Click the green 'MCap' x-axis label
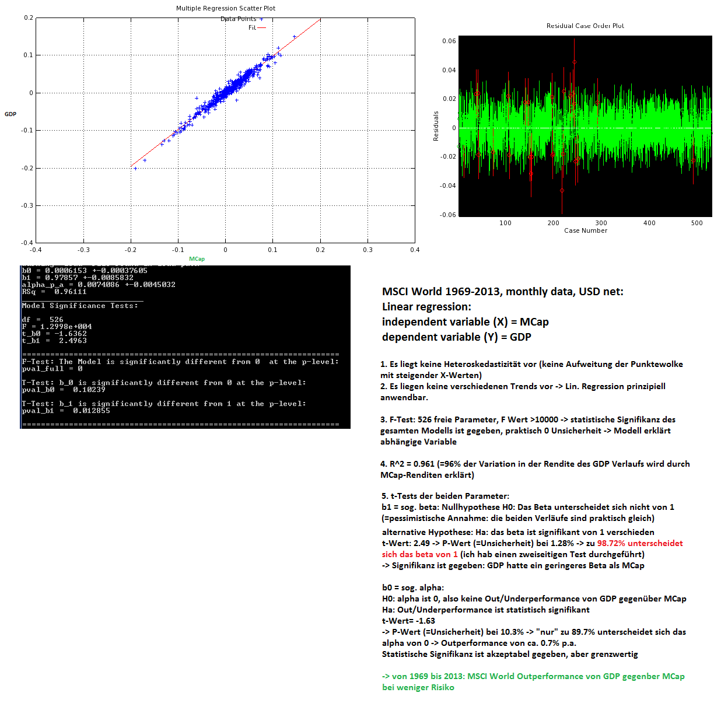Screen dimensions: 728x703 pyautogui.click(x=197, y=259)
